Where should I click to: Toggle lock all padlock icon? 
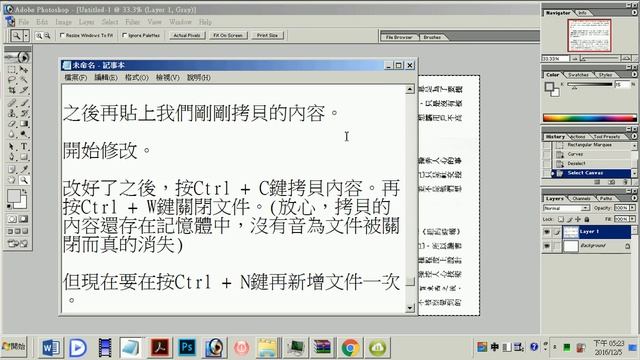587,219
